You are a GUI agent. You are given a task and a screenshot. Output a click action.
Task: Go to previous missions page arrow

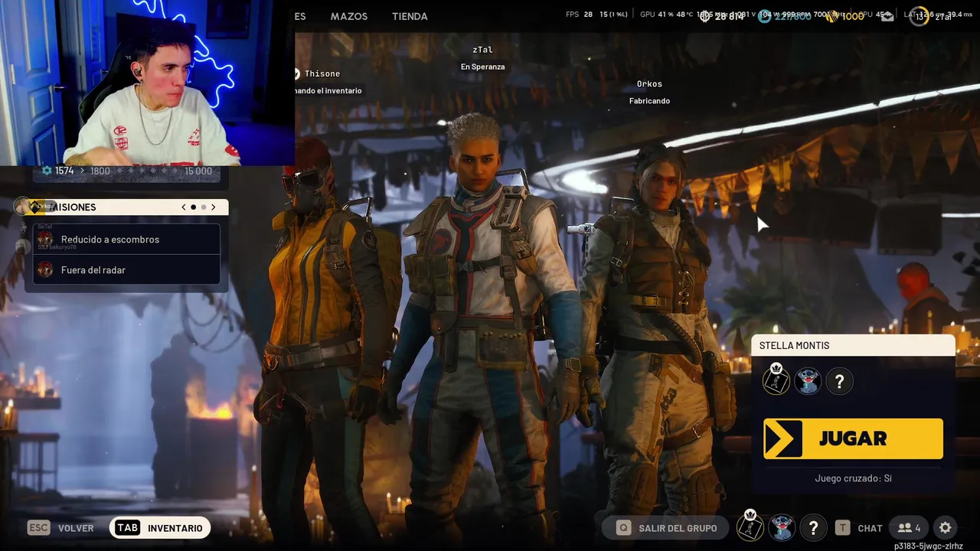[184, 207]
